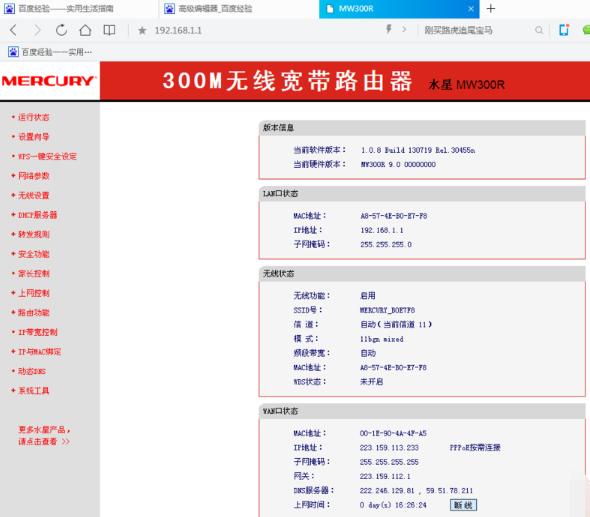Viewport: 590px width, 517px height.
Task: Expand 路由功能 in the sidebar
Action: tap(33, 313)
